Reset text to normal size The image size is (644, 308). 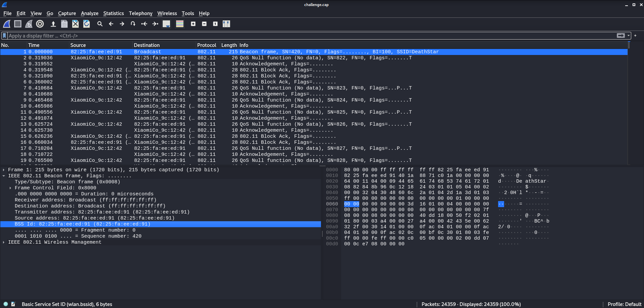pos(215,24)
